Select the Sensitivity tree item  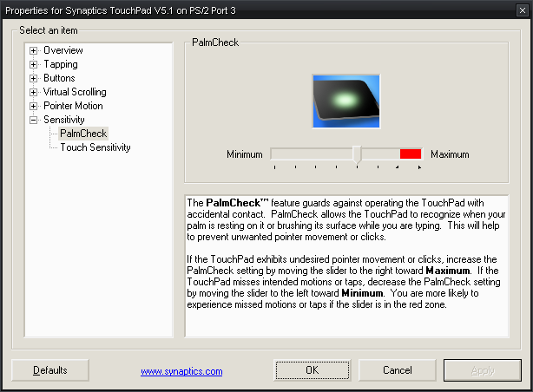[64, 120]
